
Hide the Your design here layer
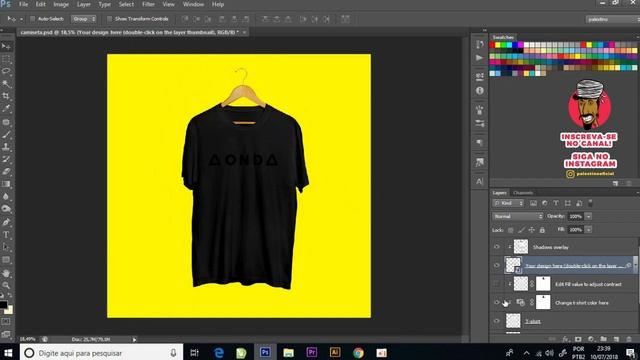496,265
